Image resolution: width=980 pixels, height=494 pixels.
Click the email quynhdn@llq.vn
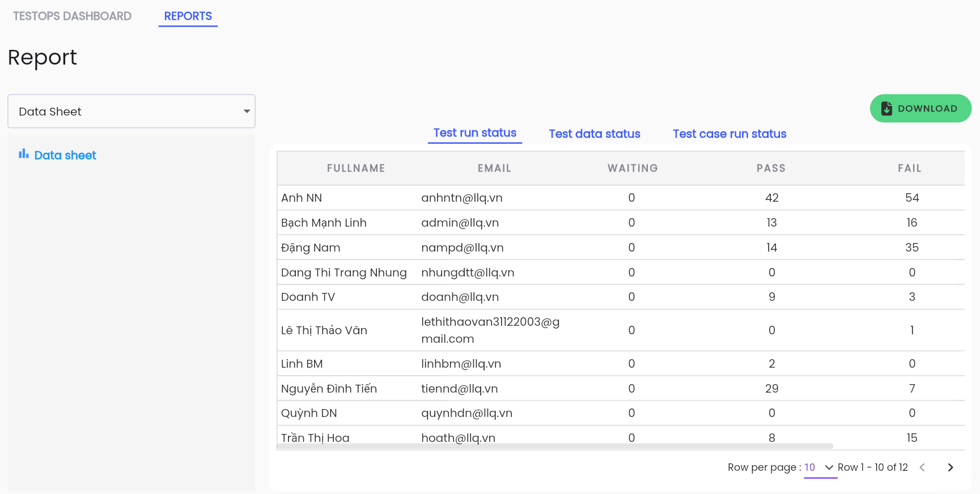[467, 413]
